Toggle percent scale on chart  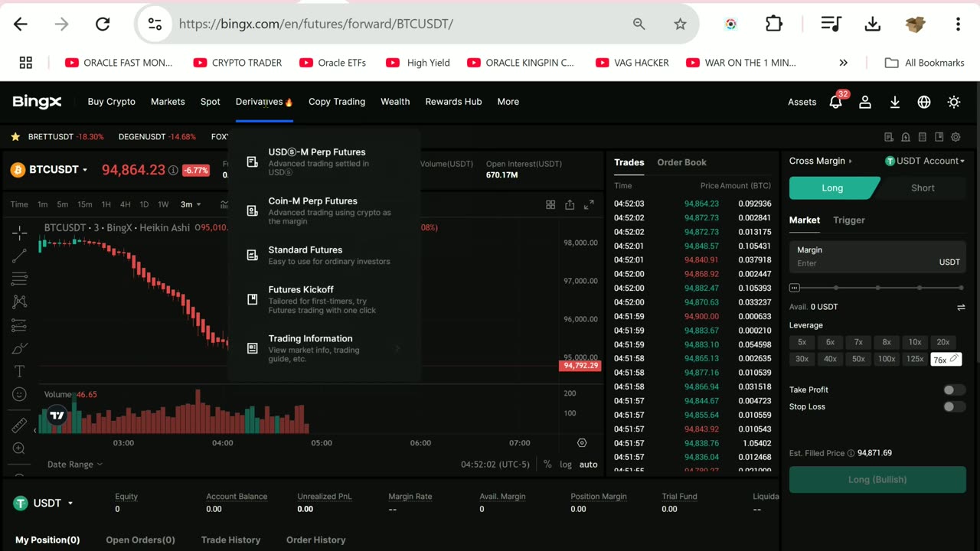coord(547,465)
